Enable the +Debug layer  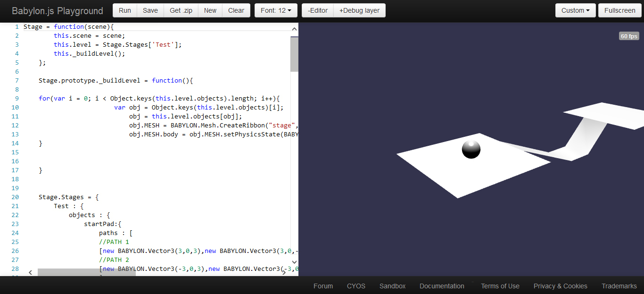pyautogui.click(x=359, y=10)
